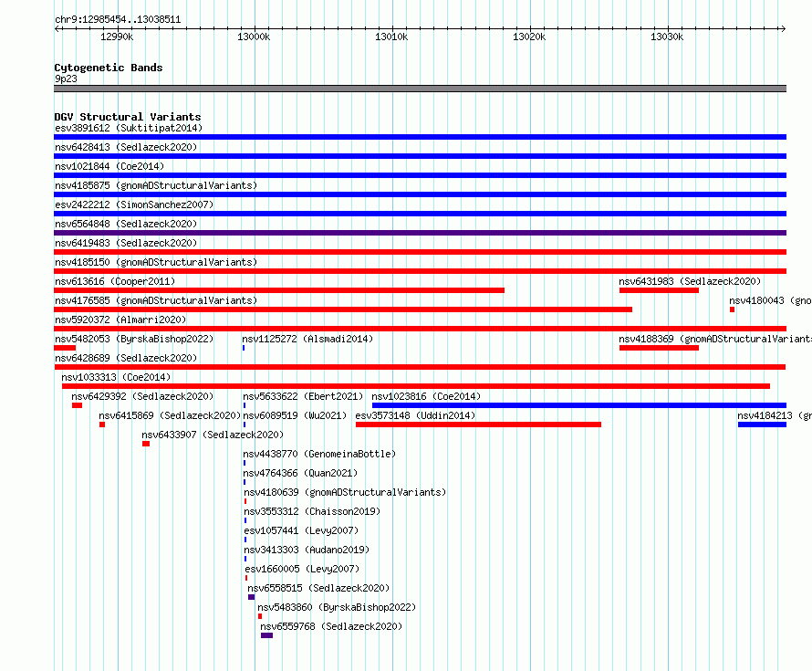812x671 pixels.
Task: Click nsv613616 (Cooper2011) label
Action: (x=115, y=281)
